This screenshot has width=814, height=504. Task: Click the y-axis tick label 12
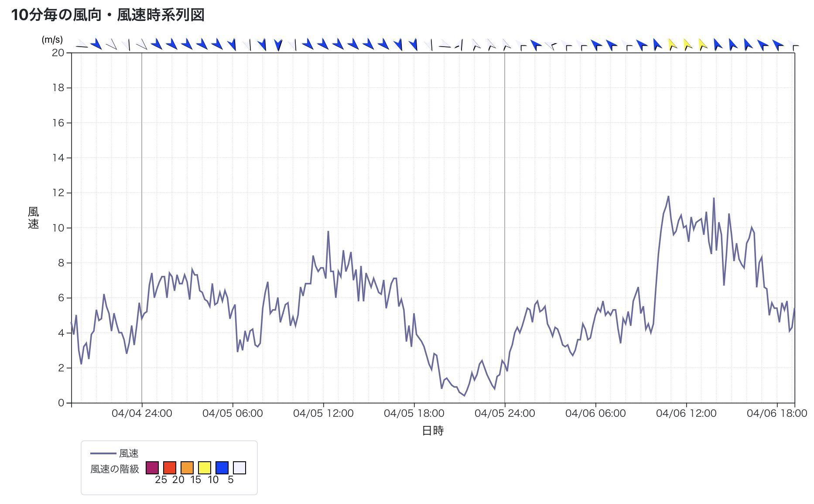[x=58, y=193]
